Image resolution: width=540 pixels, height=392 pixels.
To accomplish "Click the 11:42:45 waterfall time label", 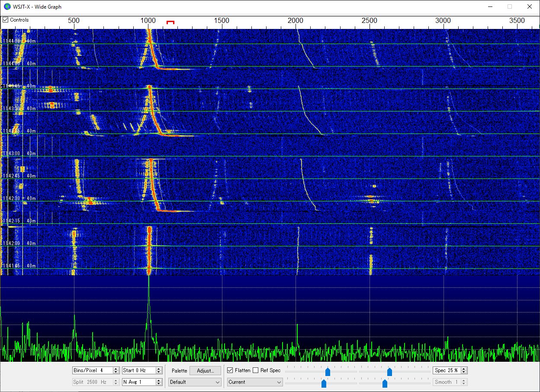I will pyautogui.click(x=11, y=176).
